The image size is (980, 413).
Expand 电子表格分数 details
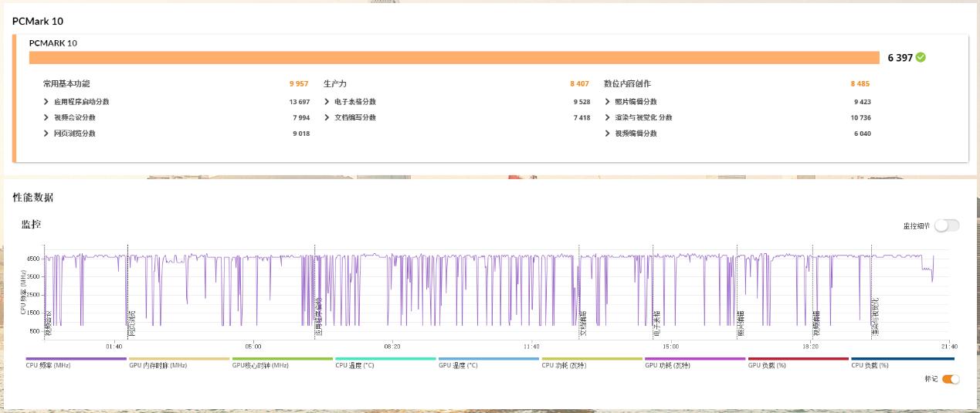pos(327,102)
